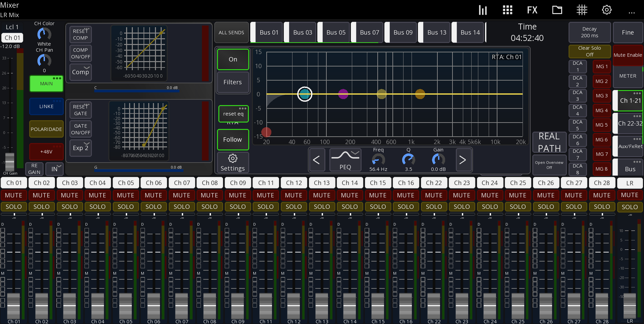644x324 pixels.
Task: Open the mixer faders view icon
Action: (483, 10)
